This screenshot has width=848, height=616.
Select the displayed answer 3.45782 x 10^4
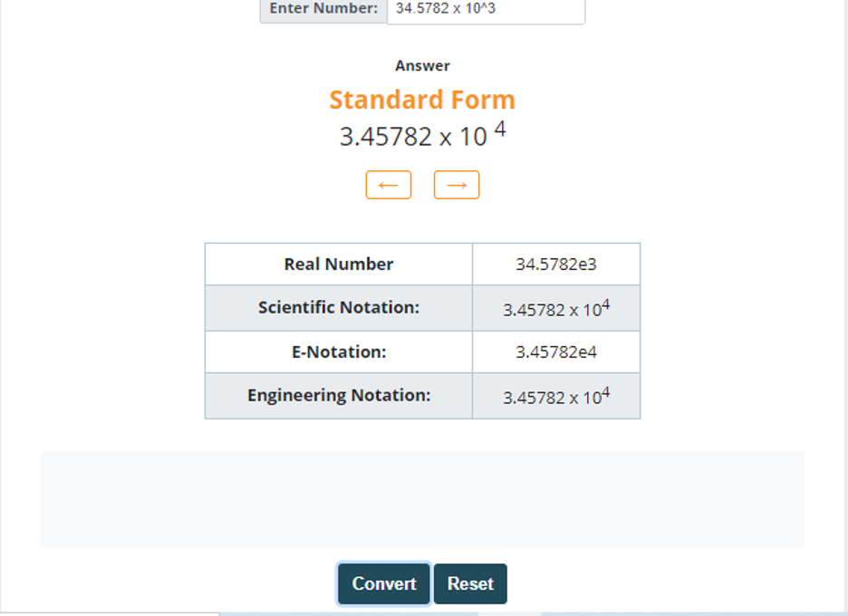[421, 134]
